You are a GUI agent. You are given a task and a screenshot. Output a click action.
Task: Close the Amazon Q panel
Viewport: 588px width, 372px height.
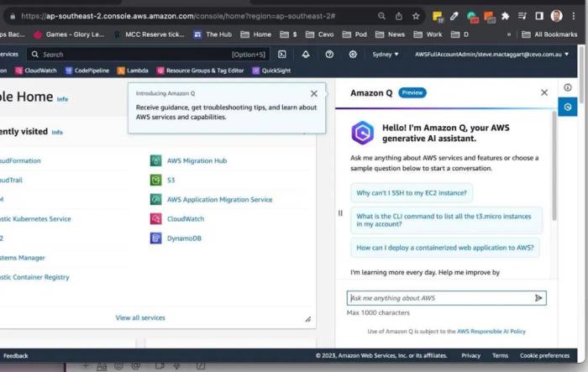tap(544, 92)
